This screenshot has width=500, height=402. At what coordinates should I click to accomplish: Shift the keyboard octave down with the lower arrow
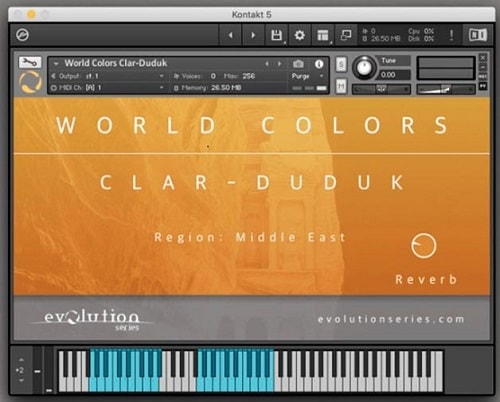click(21, 380)
